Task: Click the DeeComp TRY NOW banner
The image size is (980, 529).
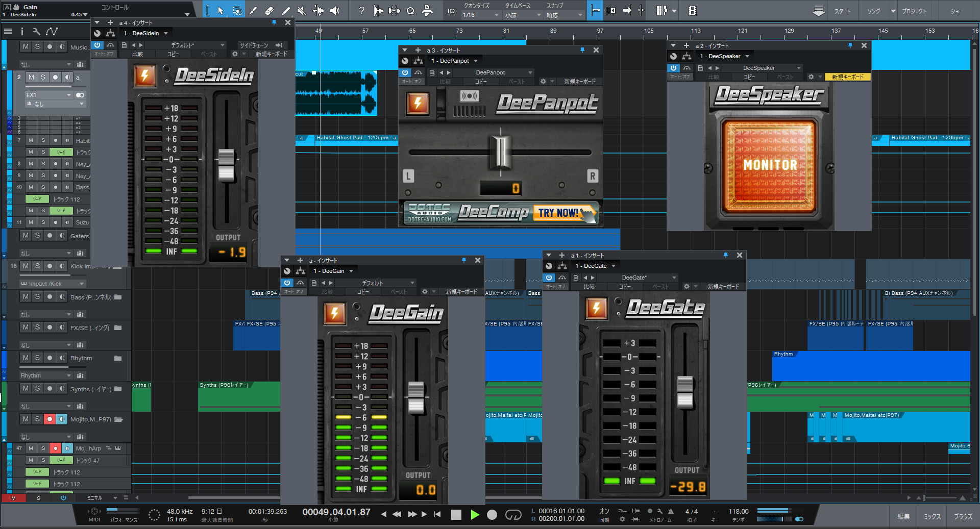Action: [x=500, y=213]
